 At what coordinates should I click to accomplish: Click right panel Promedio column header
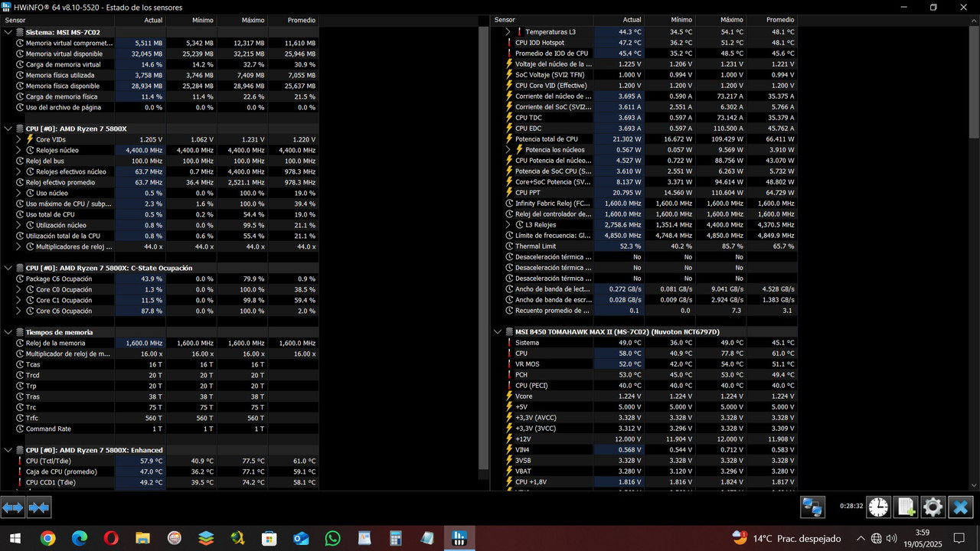pyautogui.click(x=771, y=20)
